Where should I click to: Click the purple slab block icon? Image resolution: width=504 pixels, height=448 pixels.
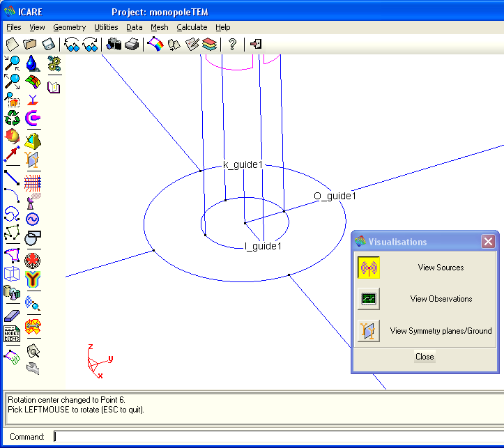pyautogui.click(x=12, y=316)
